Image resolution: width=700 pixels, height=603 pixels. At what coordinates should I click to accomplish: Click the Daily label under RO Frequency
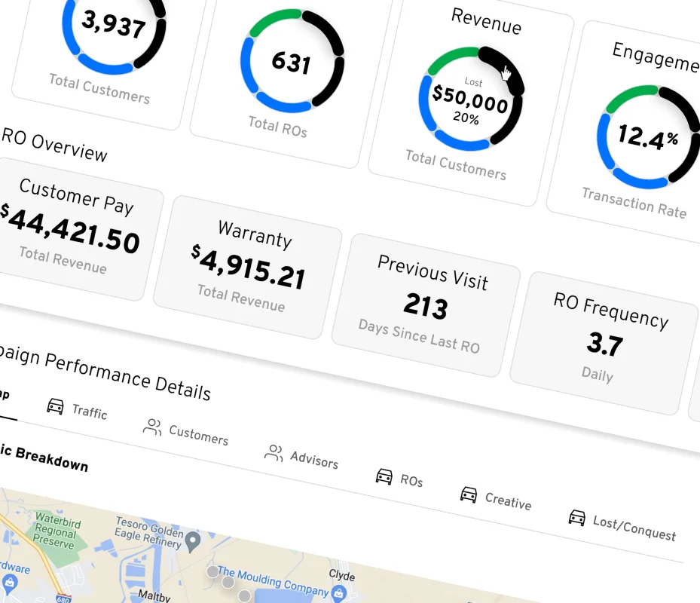(x=598, y=375)
